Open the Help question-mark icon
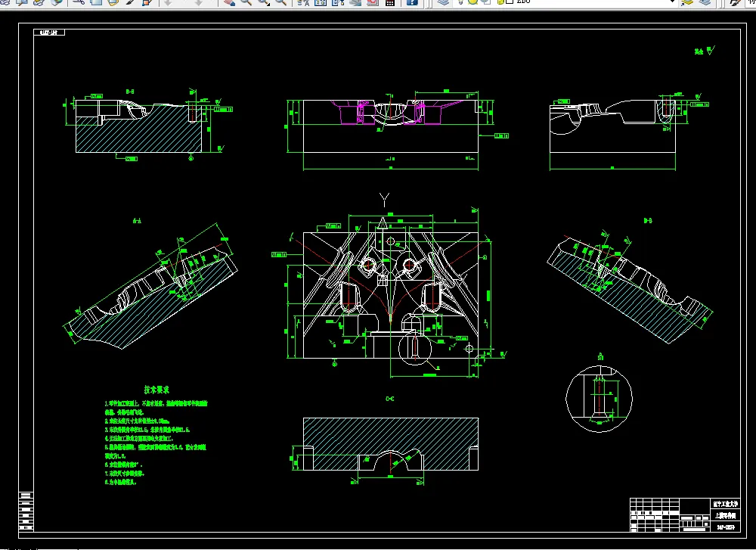 412,2
